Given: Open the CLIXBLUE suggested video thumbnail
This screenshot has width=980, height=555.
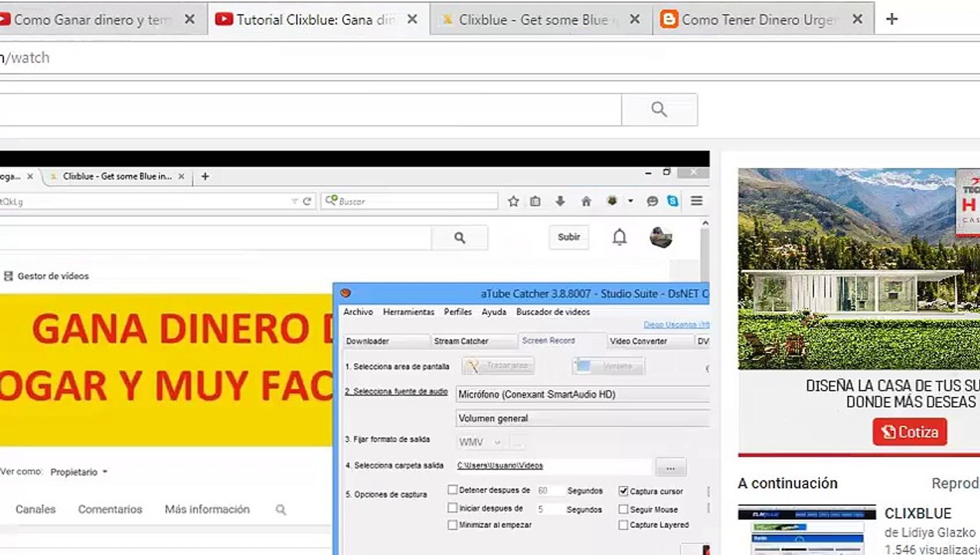Looking at the screenshot, I should coord(807,530).
